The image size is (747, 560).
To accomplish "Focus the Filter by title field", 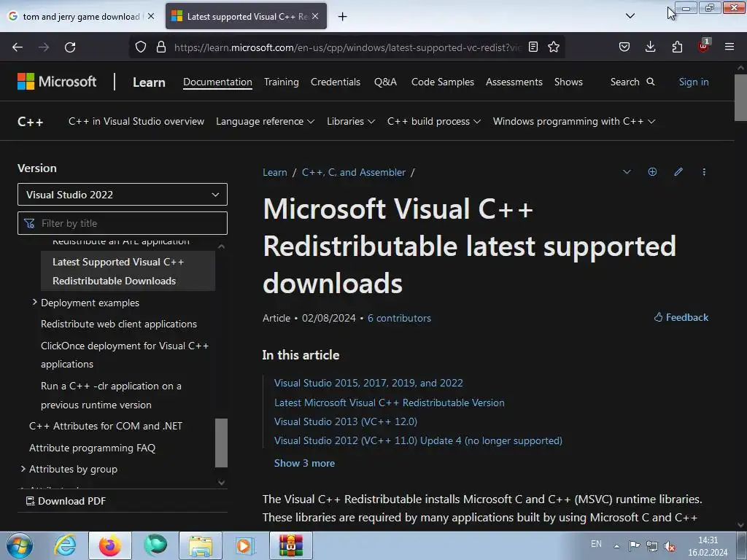I will (123, 223).
